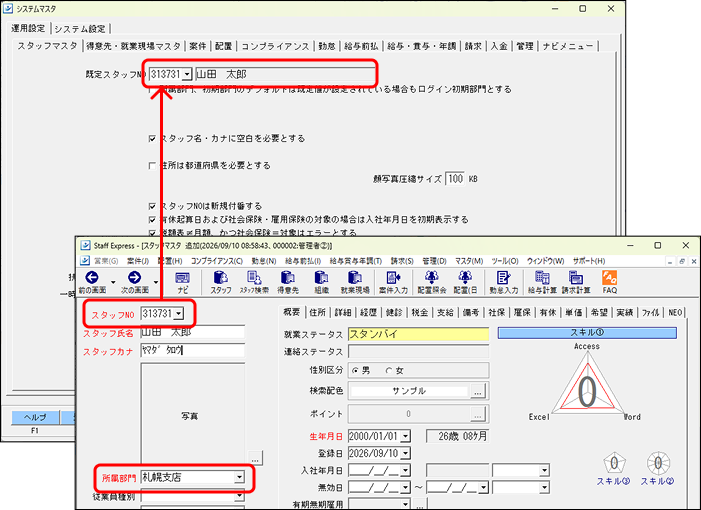Viewport: 701px width, 510px height.
Task: Open 給与・賞与・年調 tab
Action: pyautogui.click(x=421, y=46)
